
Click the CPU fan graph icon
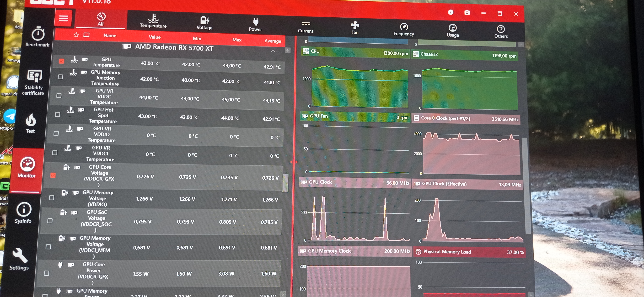[306, 51]
